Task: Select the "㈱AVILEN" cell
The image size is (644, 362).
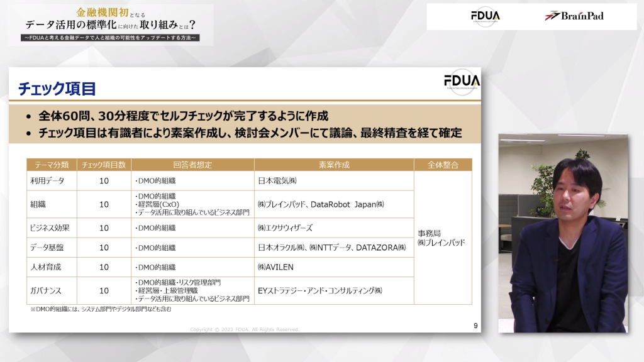Action: pyautogui.click(x=334, y=267)
